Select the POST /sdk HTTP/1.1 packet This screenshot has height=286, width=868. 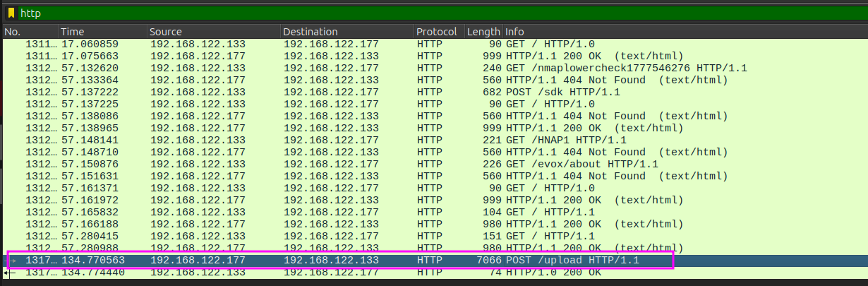[434, 92]
